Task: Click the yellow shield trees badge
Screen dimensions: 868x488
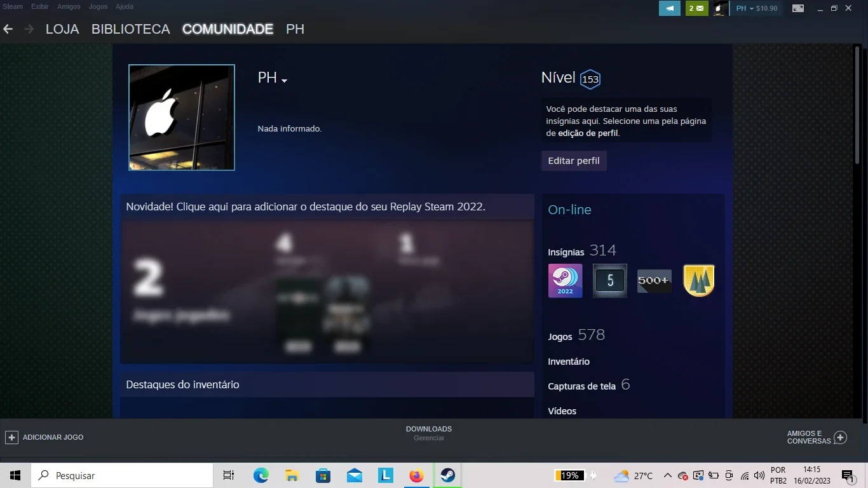Action: click(x=699, y=281)
